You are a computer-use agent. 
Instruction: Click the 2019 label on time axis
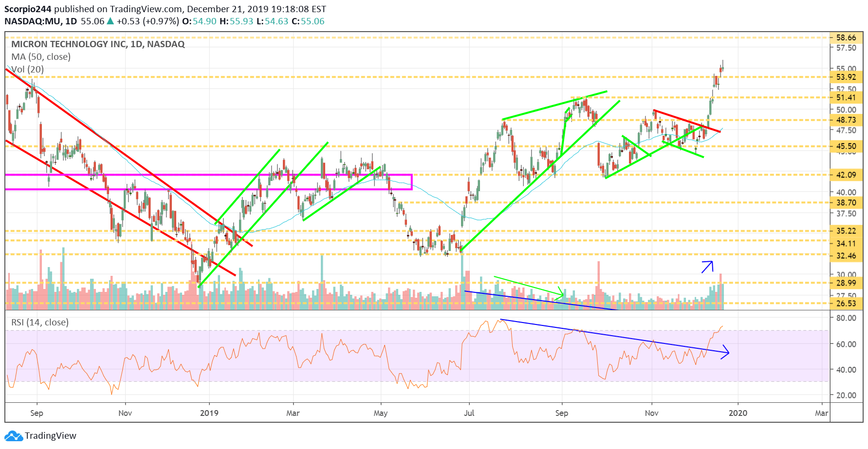click(x=209, y=413)
